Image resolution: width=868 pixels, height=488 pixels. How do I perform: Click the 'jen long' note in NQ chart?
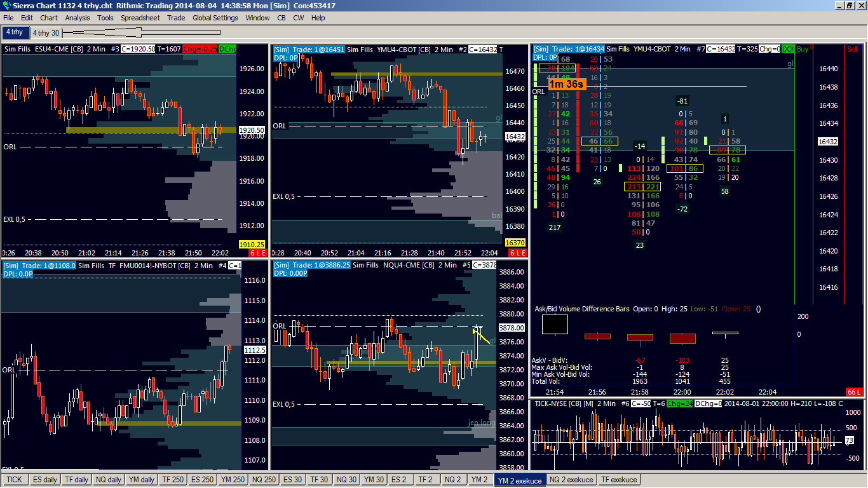482,423
